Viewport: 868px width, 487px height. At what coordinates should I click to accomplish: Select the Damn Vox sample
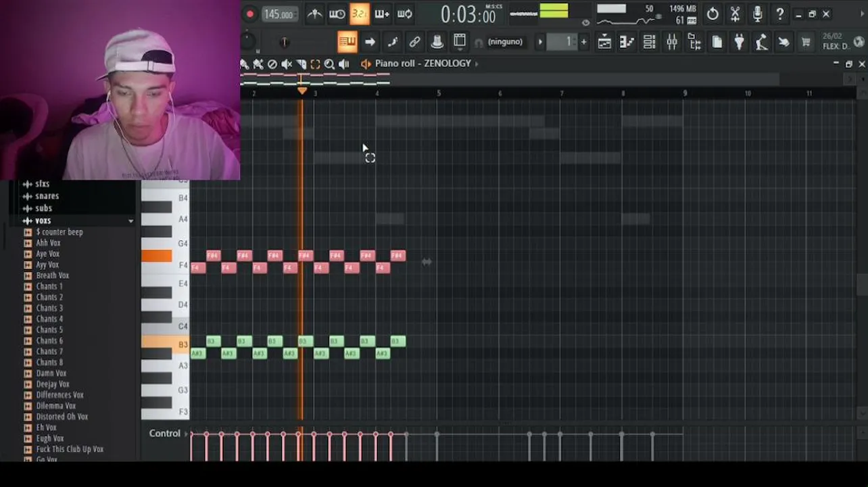pos(51,373)
